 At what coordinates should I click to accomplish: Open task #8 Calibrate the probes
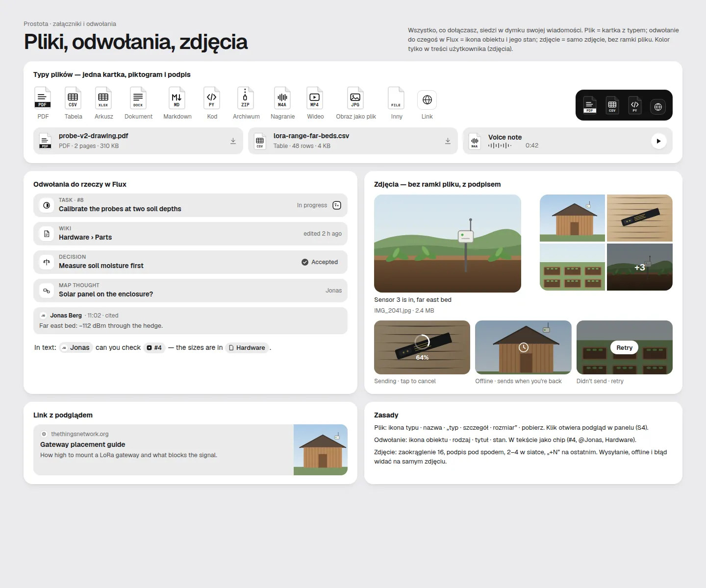190,205
